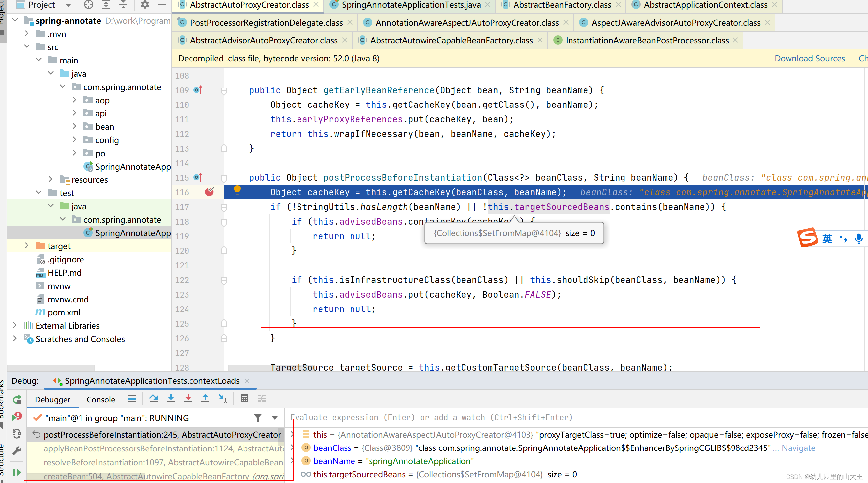Click the Force Step Into red arrow icon
Image resolution: width=868 pixels, height=483 pixels.
point(188,399)
